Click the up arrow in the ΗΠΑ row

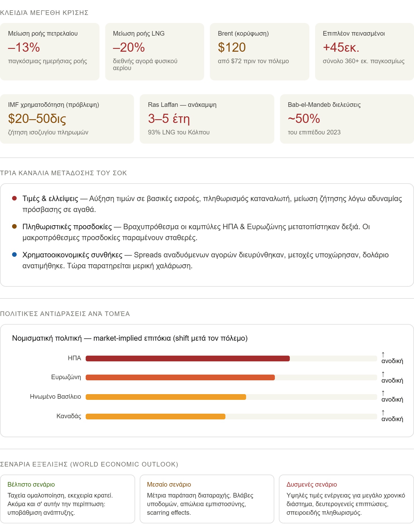click(383, 354)
